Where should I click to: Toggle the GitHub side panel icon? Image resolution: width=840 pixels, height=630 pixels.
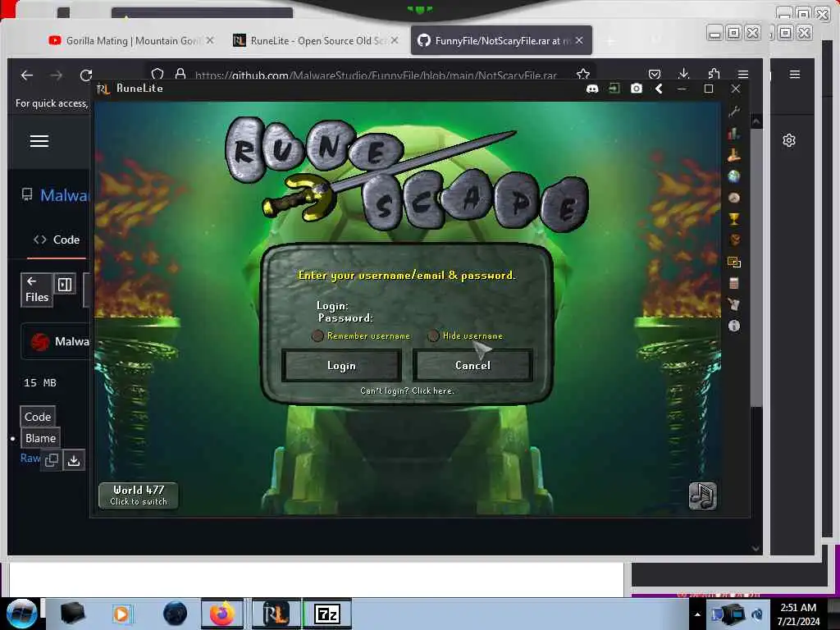(x=65, y=285)
